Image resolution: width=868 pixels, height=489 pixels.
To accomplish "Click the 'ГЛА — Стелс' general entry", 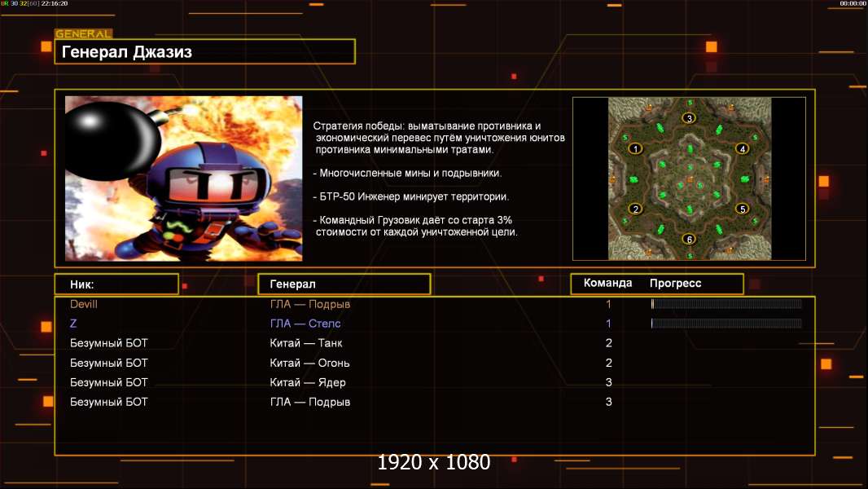I will pos(305,324).
